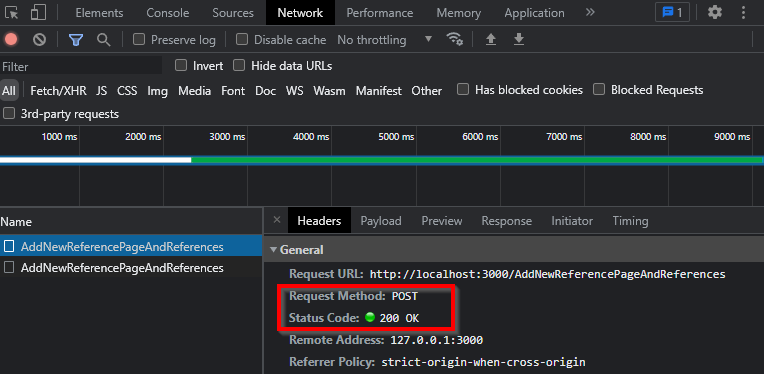
Task: Check the Disable cache checkbox
Action: click(x=242, y=39)
